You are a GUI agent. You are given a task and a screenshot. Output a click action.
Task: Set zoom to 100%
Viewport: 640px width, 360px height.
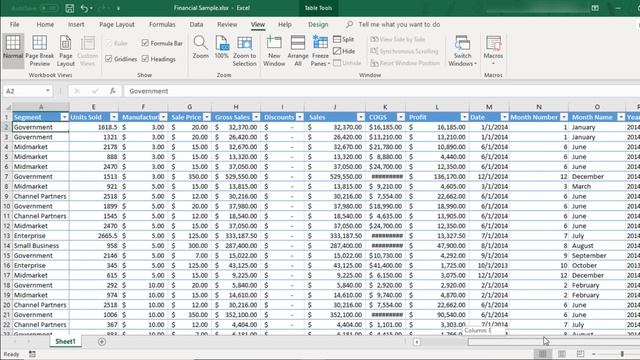[x=222, y=48]
